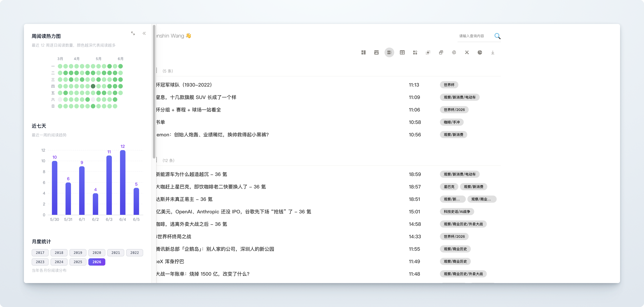Select year 2025 in monthly stats
This screenshot has width=644, height=307.
(x=78, y=262)
